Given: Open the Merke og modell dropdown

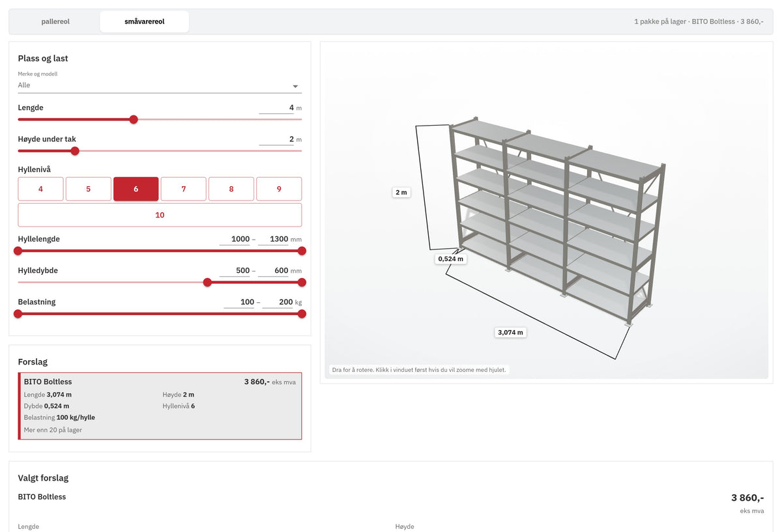Looking at the screenshot, I should point(160,85).
